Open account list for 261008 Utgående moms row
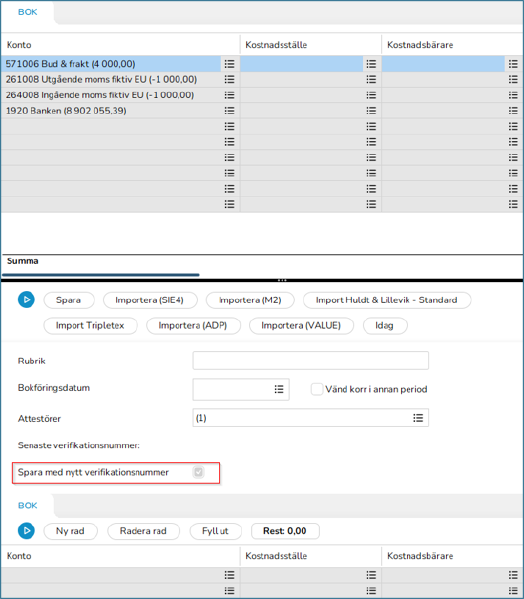This screenshot has width=524, height=599. coord(229,79)
